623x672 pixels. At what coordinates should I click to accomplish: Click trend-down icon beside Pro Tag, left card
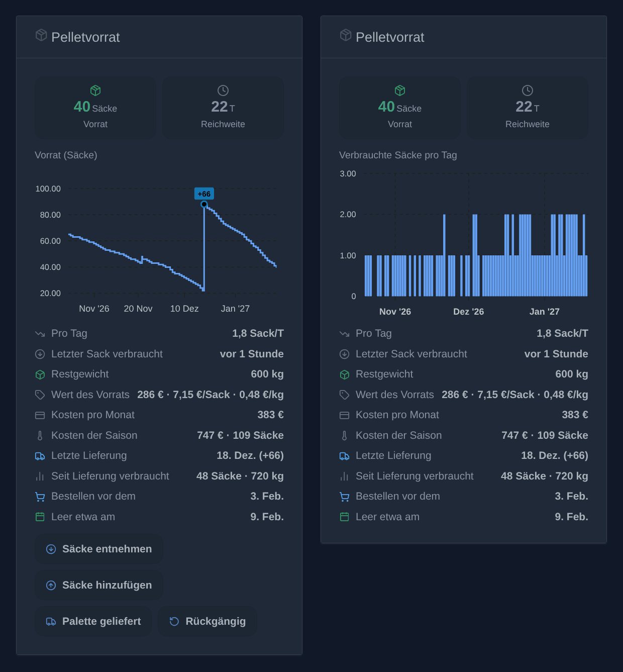[40, 334]
